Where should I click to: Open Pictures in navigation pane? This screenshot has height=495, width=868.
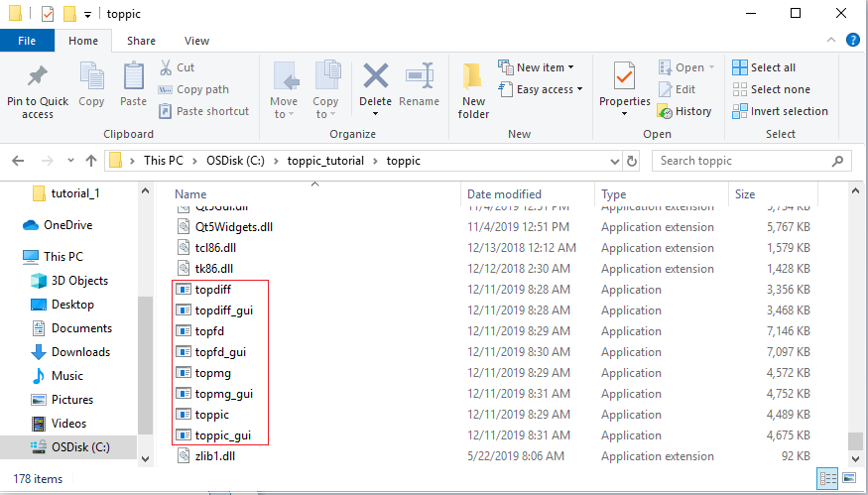click(x=62, y=400)
